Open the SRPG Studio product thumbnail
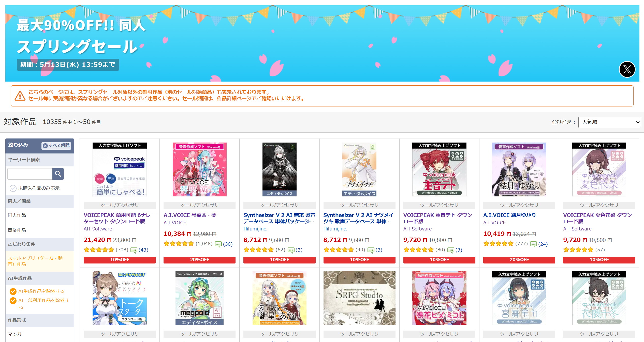 (x=359, y=298)
